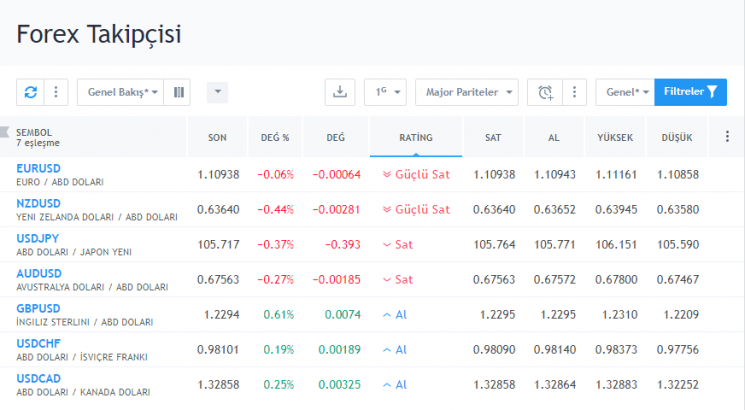Click the ABD DOLARI / KANADA DOLARI description
745x410 pixels.
tap(83, 392)
